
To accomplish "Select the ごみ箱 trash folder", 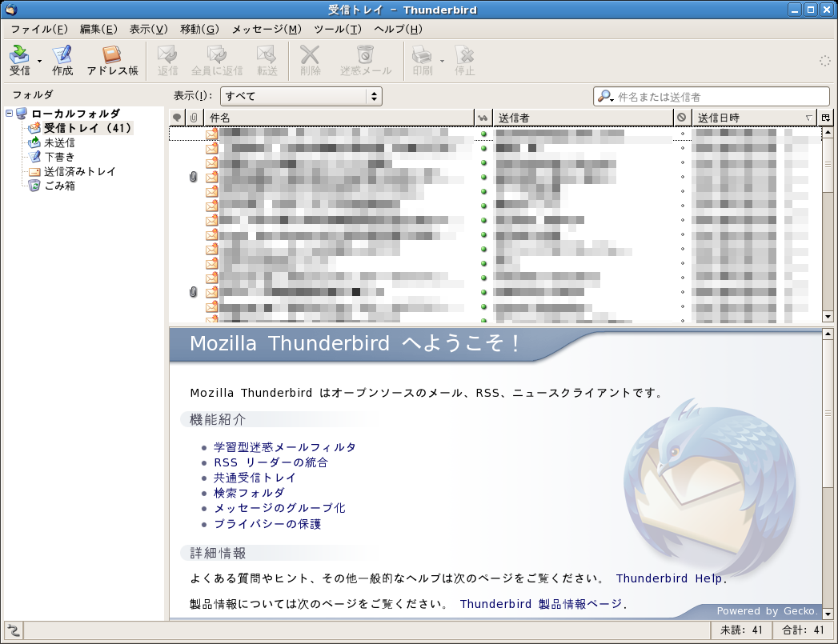I will pos(59,186).
